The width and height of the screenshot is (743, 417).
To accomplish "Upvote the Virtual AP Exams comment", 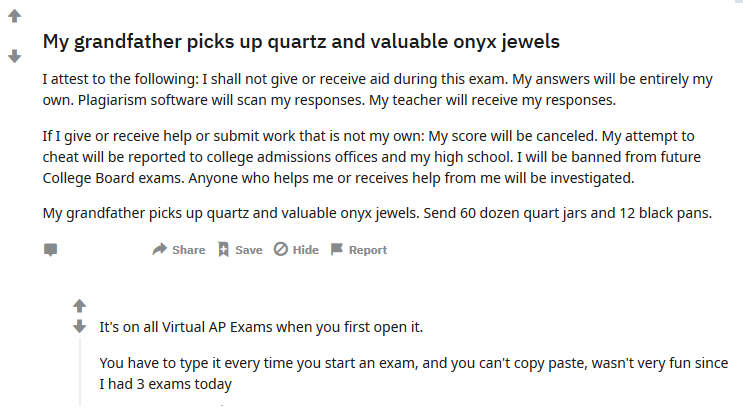I will pos(80,306).
